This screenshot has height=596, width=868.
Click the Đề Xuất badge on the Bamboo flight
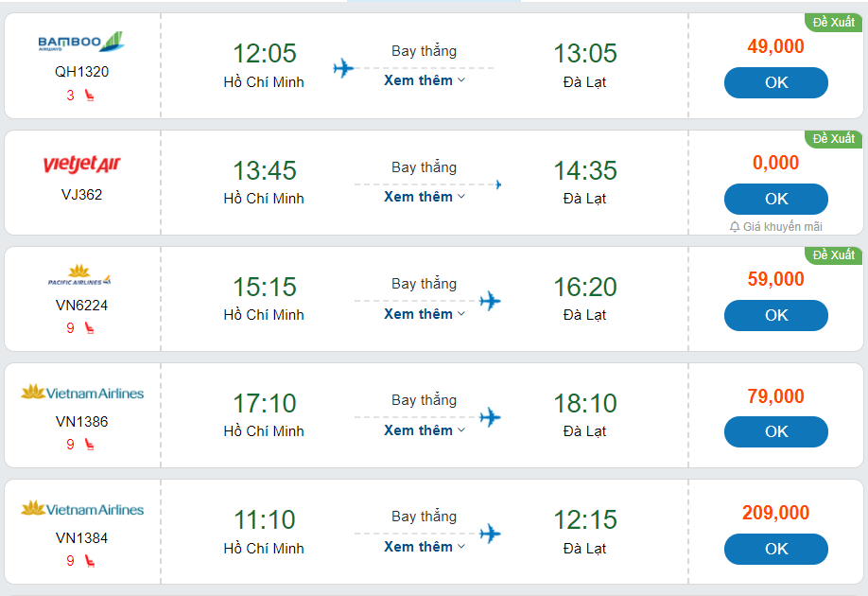[x=833, y=22]
